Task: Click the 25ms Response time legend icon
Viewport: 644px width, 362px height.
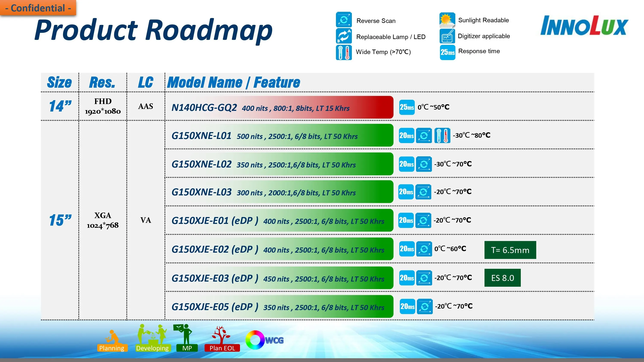Action: (448, 52)
